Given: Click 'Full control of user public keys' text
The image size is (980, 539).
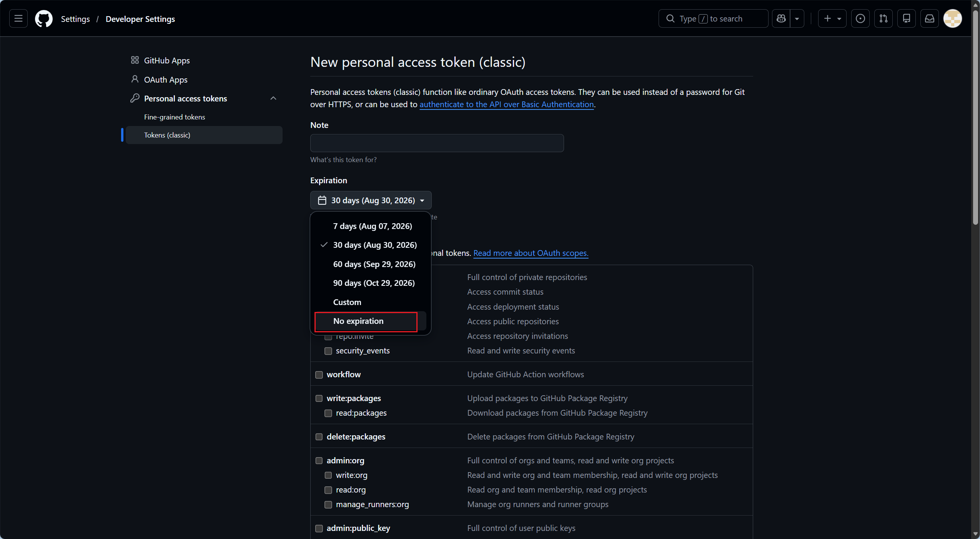Looking at the screenshot, I should 521,528.
